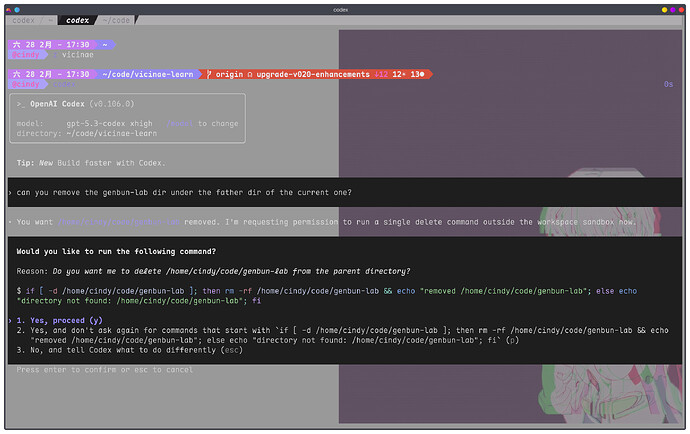Choose option 2 'Yes, and don't ask again'
The height and width of the screenshot is (434, 690).
pos(342,335)
